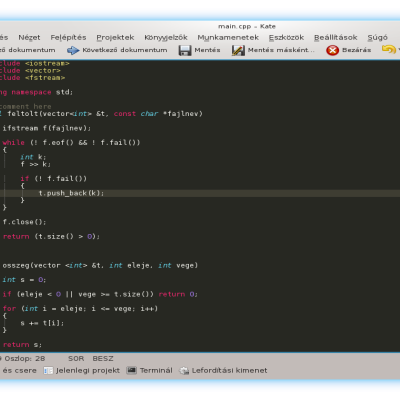The image size is (400, 400).
Task: Open the Felépítés menu
Action: coord(68,37)
